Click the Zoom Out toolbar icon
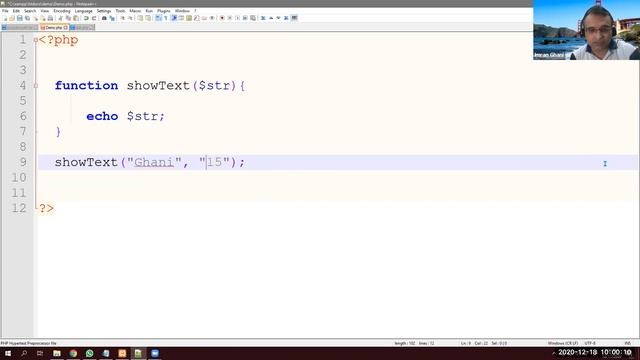Screen dimensions: 640x360 [130, 18]
